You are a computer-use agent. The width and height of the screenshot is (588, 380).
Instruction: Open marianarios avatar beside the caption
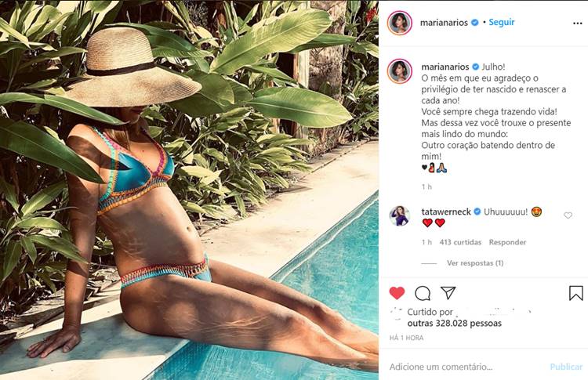pos(400,71)
